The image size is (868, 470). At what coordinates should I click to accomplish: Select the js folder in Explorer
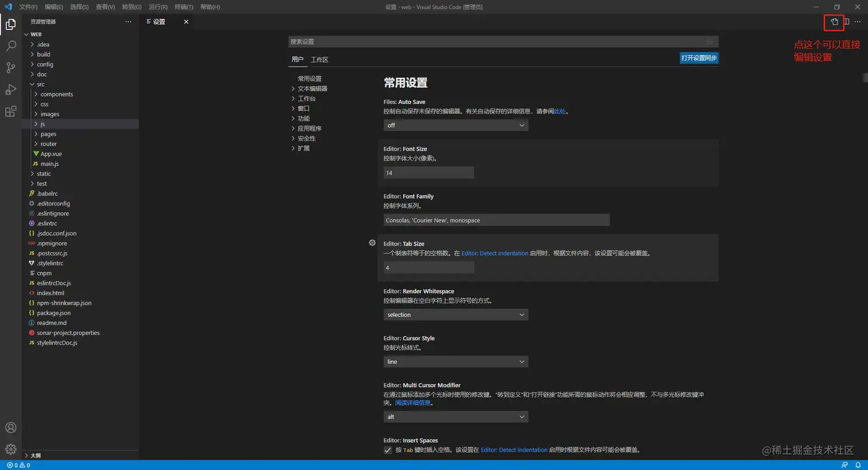(80, 124)
